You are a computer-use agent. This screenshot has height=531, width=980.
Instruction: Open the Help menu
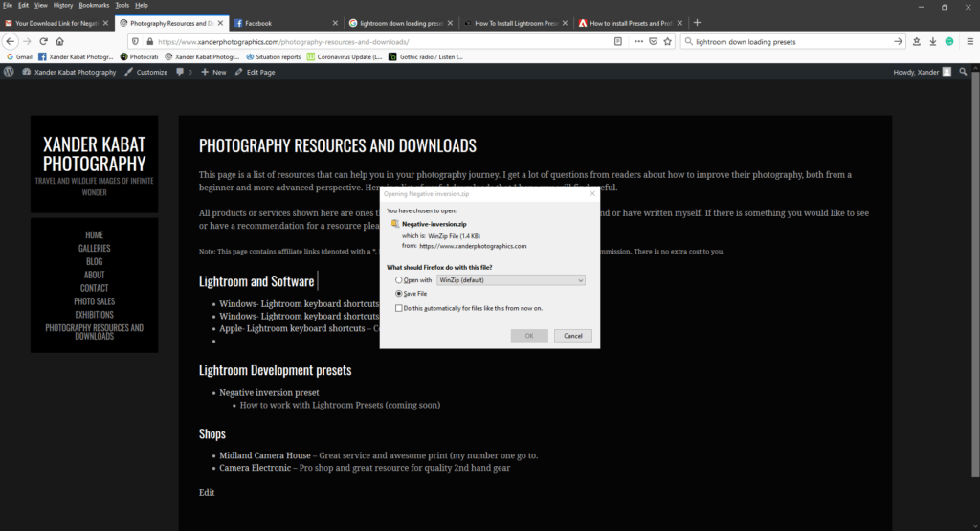pos(142,5)
